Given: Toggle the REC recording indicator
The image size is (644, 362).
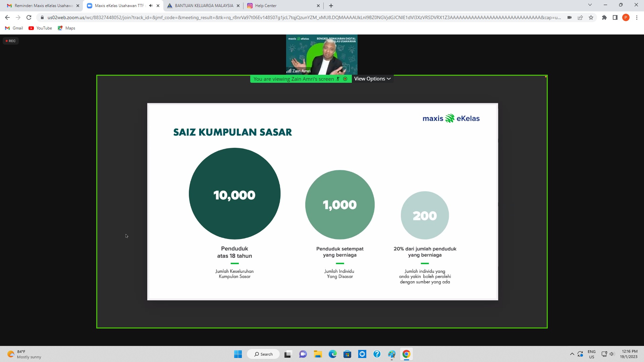Looking at the screenshot, I should [x=11, y=41].
